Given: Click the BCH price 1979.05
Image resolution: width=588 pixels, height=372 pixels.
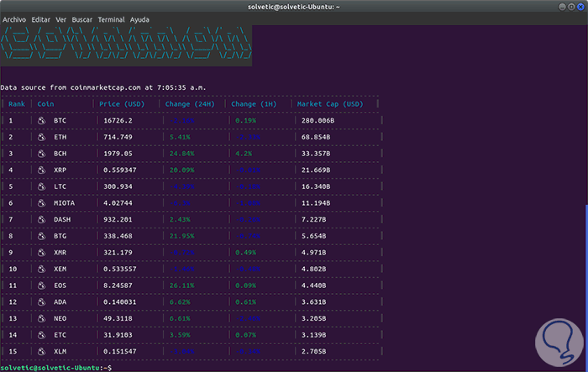Looking at the screenshot, I should point(118,154).
